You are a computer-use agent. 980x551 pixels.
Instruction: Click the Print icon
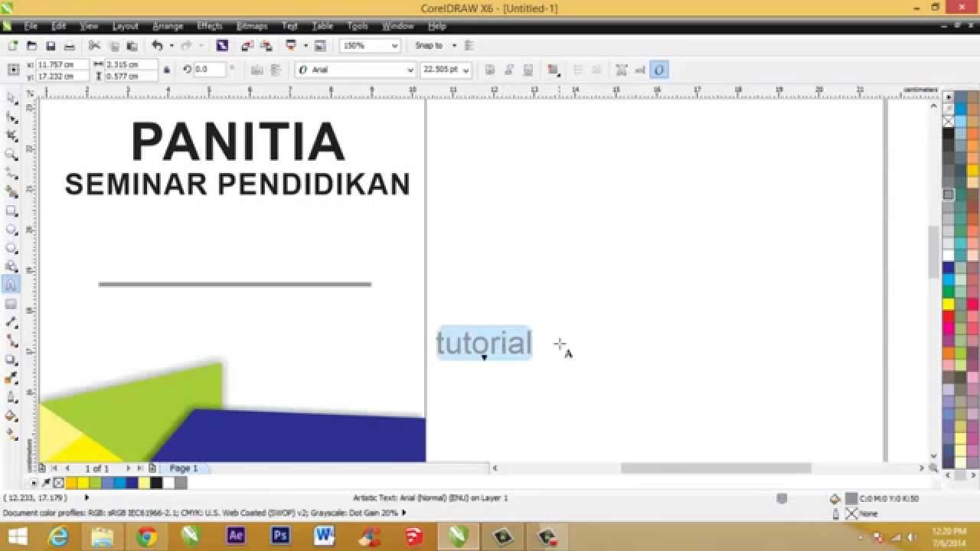click(x=69, y=46)
